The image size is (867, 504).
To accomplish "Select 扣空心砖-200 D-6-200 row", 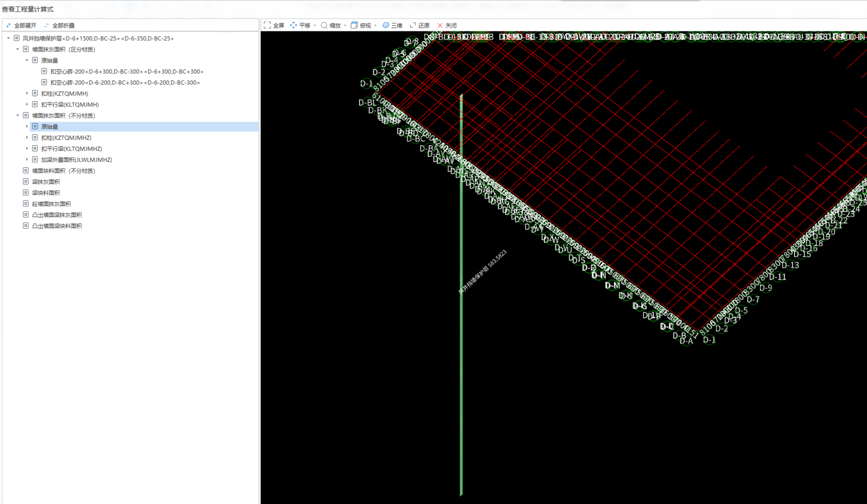I will [x=125, y=82].
